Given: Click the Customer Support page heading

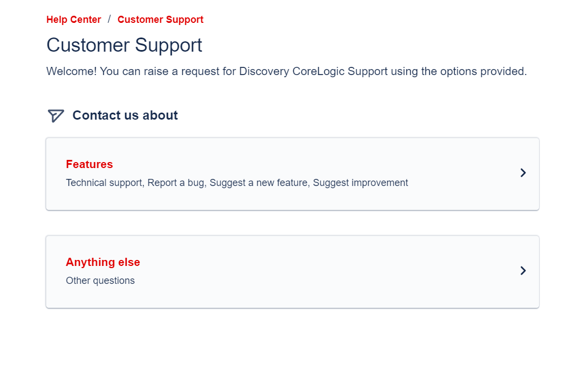Looking at the screenshot, I should coord(124,45).
